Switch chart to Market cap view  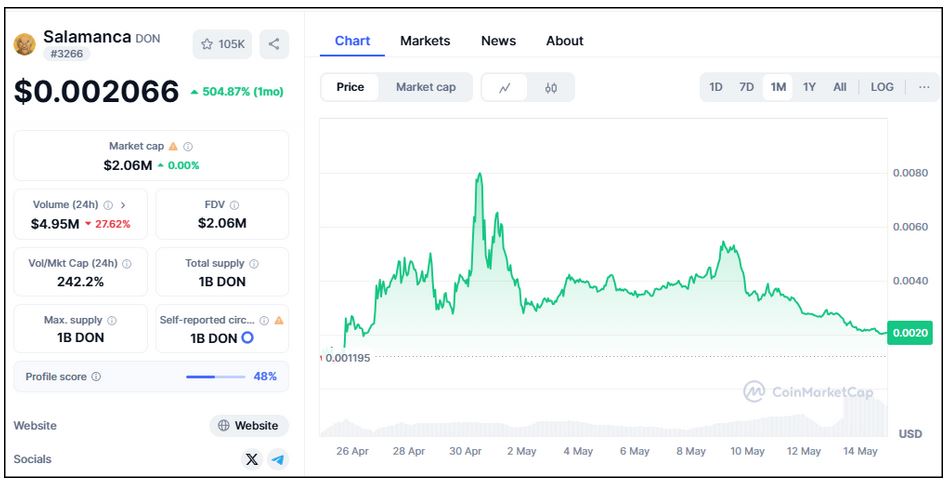click(x=426, y=87)
